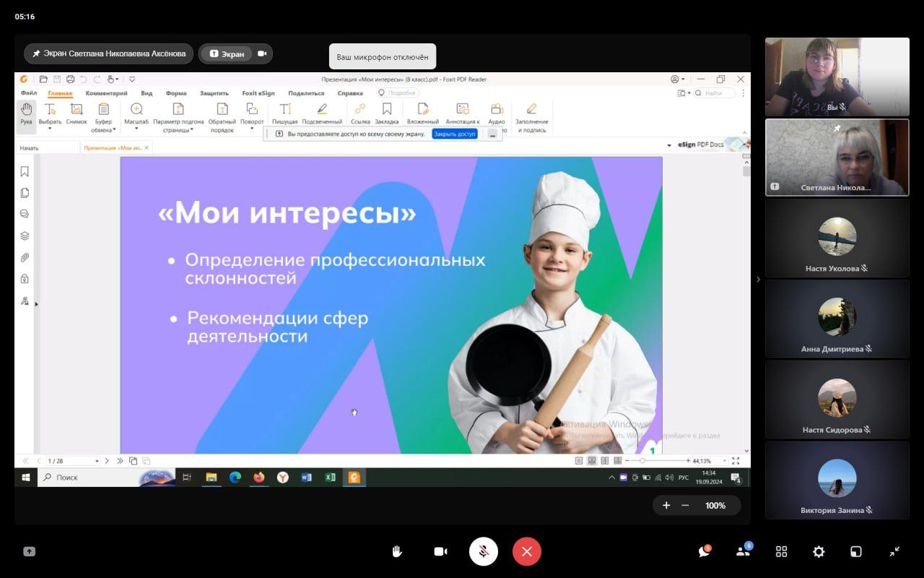924x578 pixels.
Task: Open Excel from the taskbar
Action: coord(330,478)
